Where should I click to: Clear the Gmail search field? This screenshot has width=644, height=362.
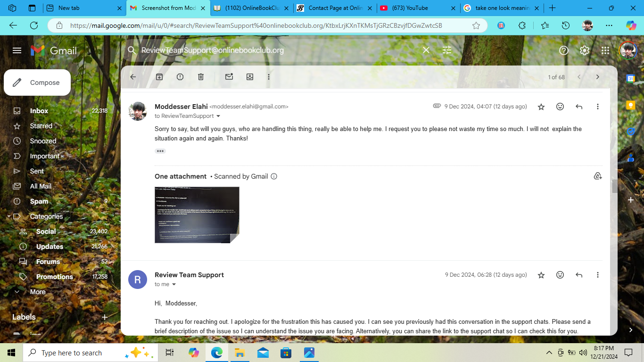[426, 50]
